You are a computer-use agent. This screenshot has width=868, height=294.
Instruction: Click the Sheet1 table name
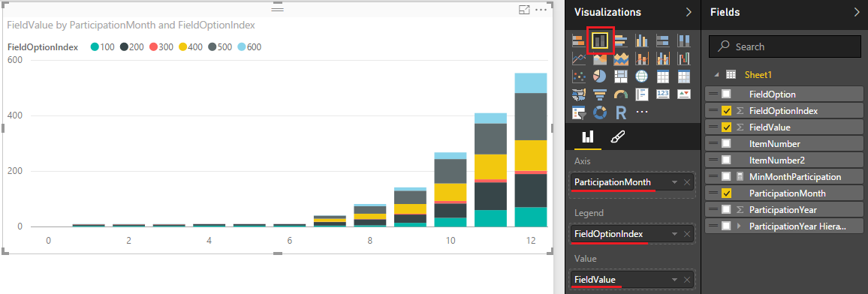758,75
